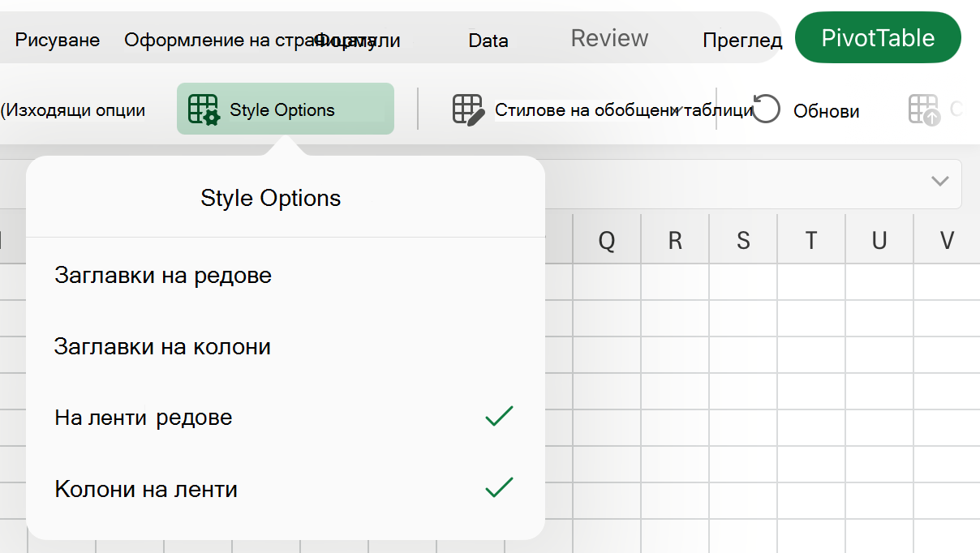Click the grayed table icon at far right

coord(925,109)
